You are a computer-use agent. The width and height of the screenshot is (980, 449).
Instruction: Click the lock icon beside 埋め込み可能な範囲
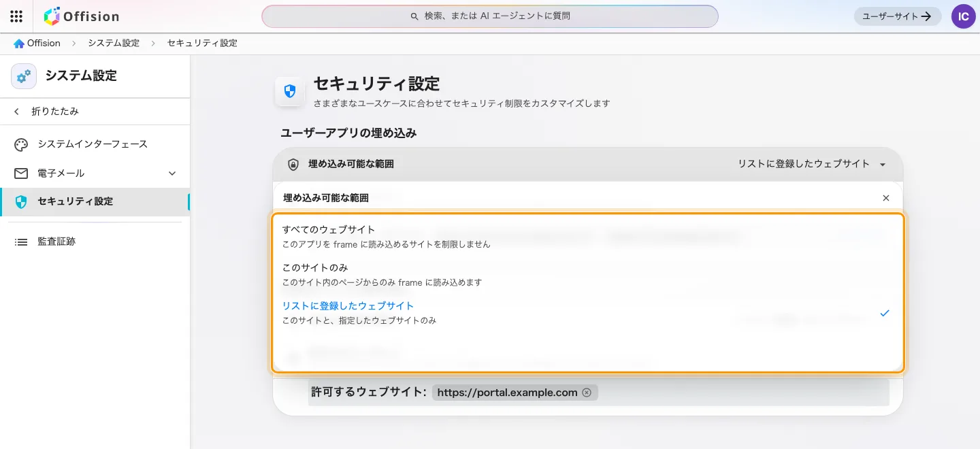[293, 164]
